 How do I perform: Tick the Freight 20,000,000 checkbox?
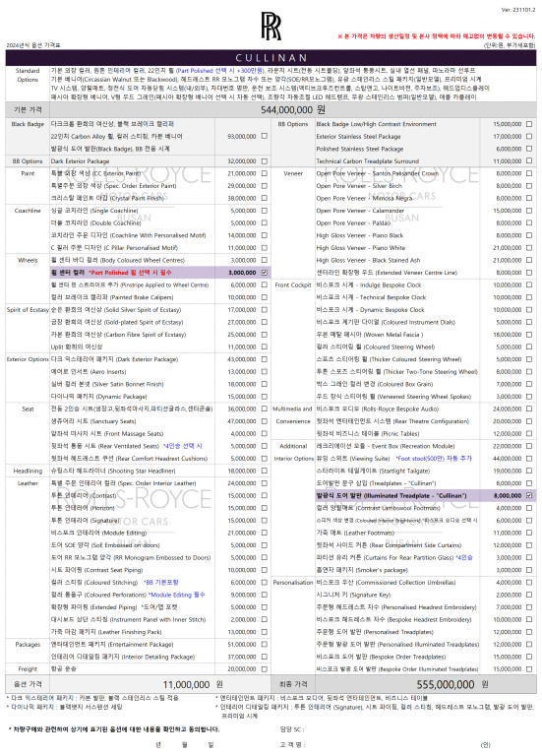click(x=264, y=668)
